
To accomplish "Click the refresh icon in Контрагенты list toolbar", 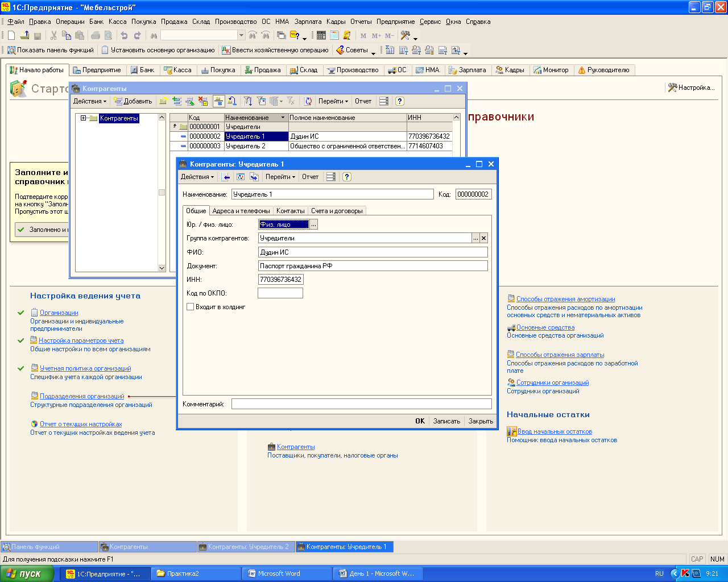I will click(x=308, y=101).
